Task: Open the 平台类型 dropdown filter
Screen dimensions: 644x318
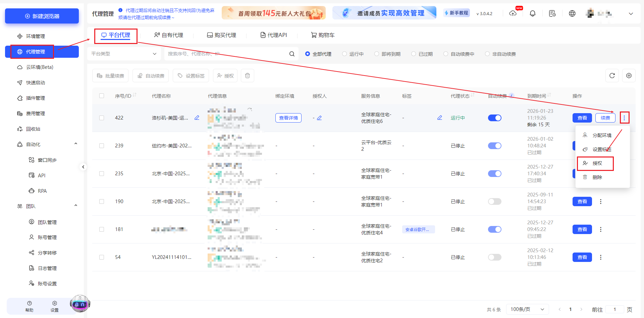Action: 124,53
